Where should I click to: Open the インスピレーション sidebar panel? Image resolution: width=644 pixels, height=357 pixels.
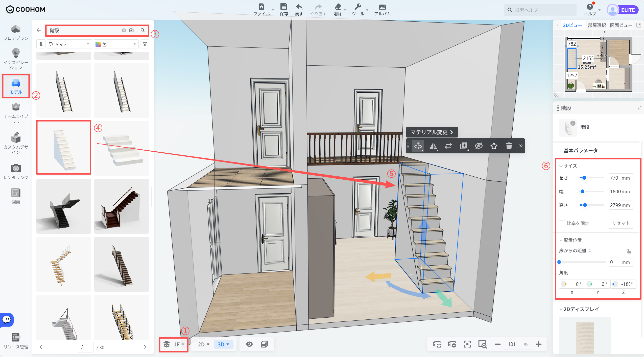pyautogui.click(x=16, y=59)
